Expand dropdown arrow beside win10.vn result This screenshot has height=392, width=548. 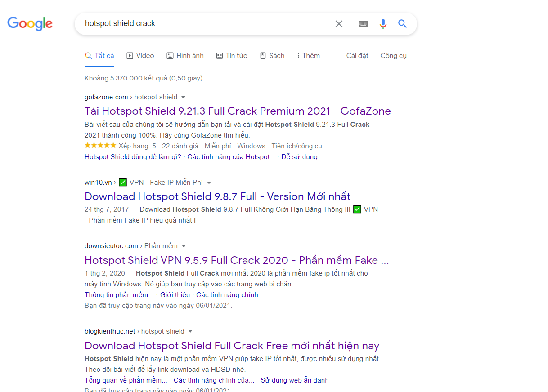point(209,183)
